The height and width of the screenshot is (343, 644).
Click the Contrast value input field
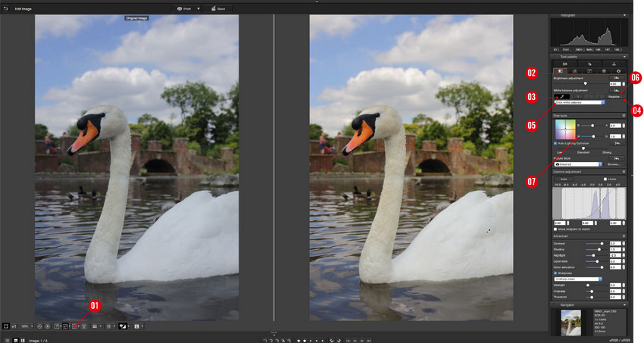[x=615, y=244]
